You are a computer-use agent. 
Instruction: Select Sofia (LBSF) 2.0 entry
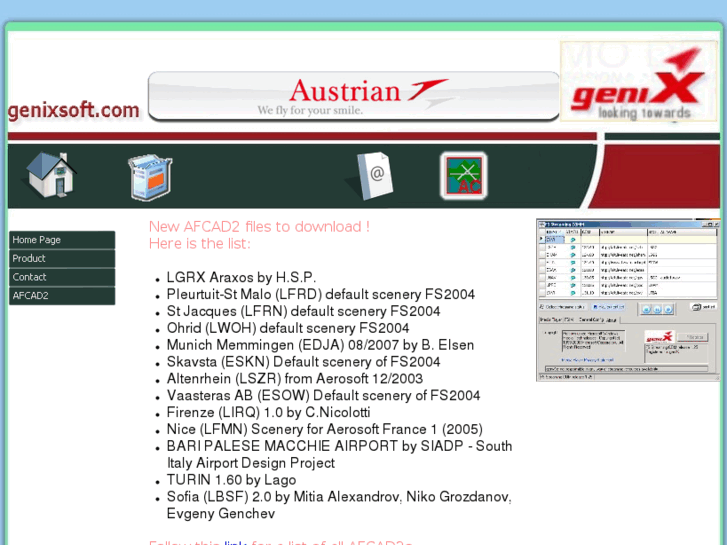click(339, 505)
